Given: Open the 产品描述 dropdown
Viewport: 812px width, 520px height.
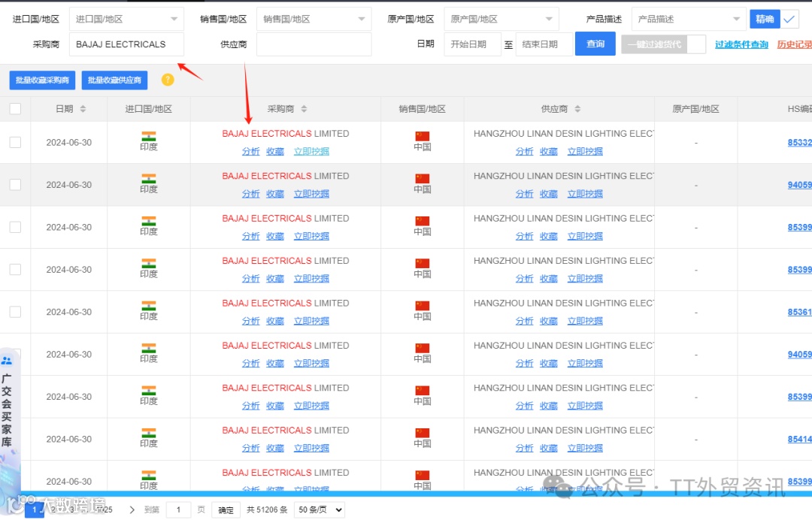Looking at the screenshot, I should pyautogui.click(x=689, y=19).
